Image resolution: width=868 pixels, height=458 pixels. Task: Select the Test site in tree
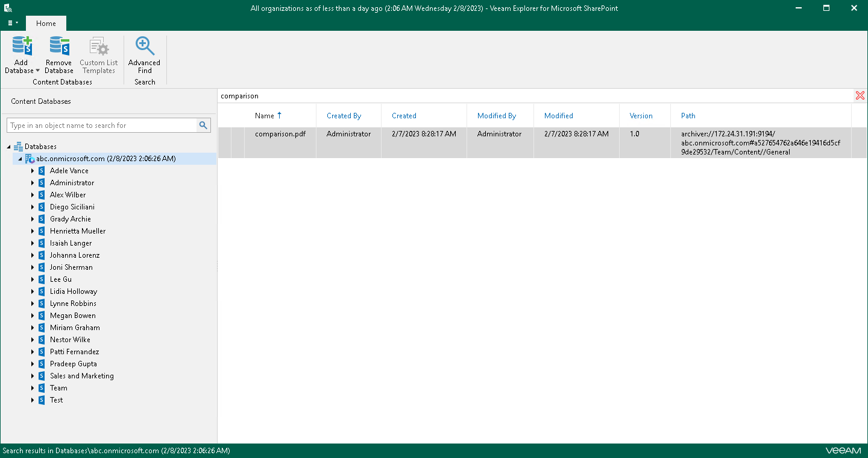57,400
